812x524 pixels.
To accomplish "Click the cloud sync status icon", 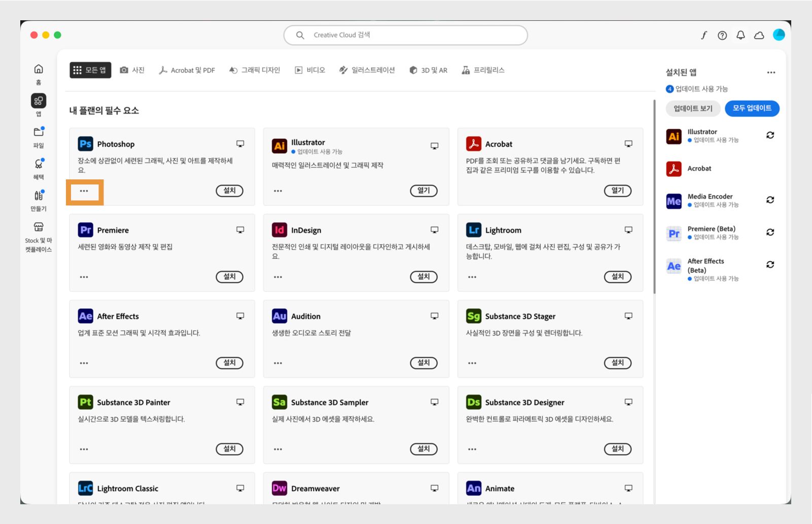I will tap(759, 35).
